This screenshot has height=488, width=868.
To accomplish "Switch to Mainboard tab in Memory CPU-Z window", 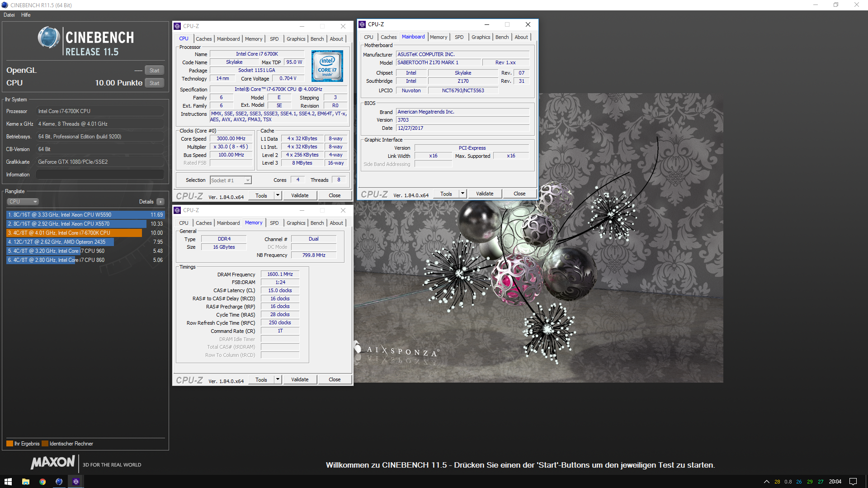I will pyautogui.click(x=228, y=223).
